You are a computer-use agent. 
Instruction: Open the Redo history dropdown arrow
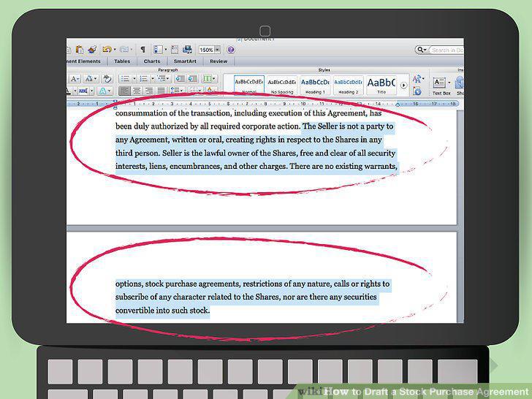[x=132, y=50]
